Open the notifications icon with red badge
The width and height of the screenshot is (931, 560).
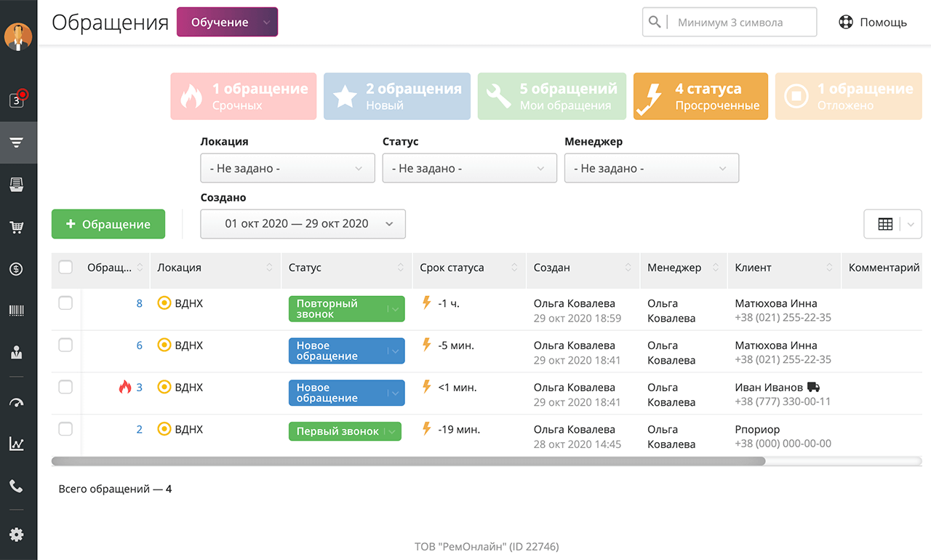(x=17, y=100)
